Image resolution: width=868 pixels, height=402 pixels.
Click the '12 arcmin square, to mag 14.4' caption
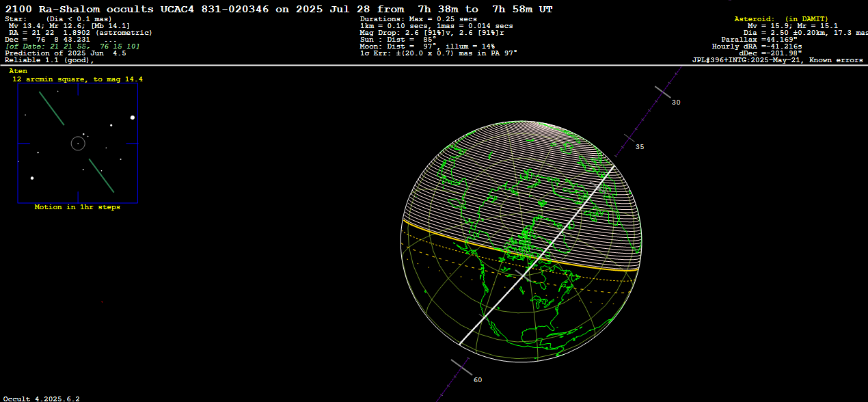click(77, 79)
